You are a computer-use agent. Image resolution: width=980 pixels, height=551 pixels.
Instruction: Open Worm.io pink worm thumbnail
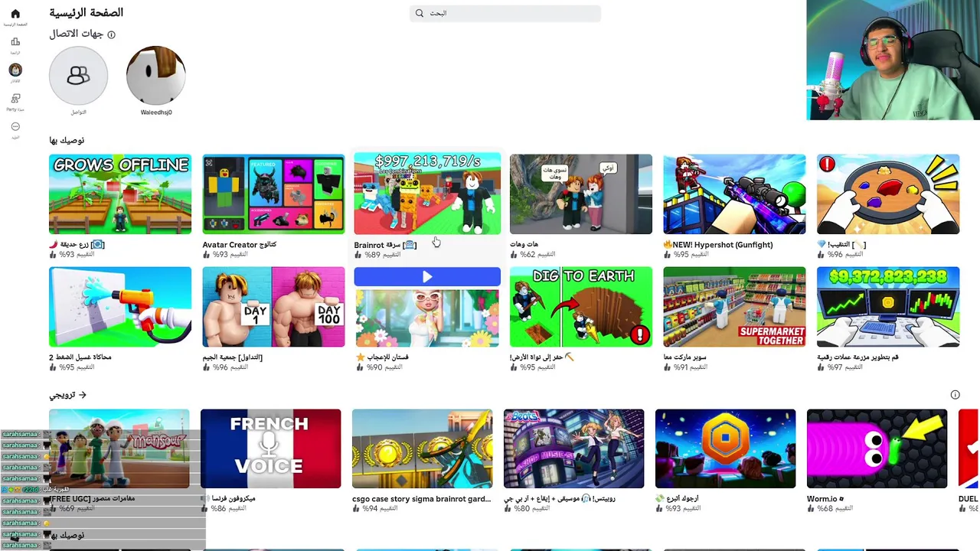point(877,448)
